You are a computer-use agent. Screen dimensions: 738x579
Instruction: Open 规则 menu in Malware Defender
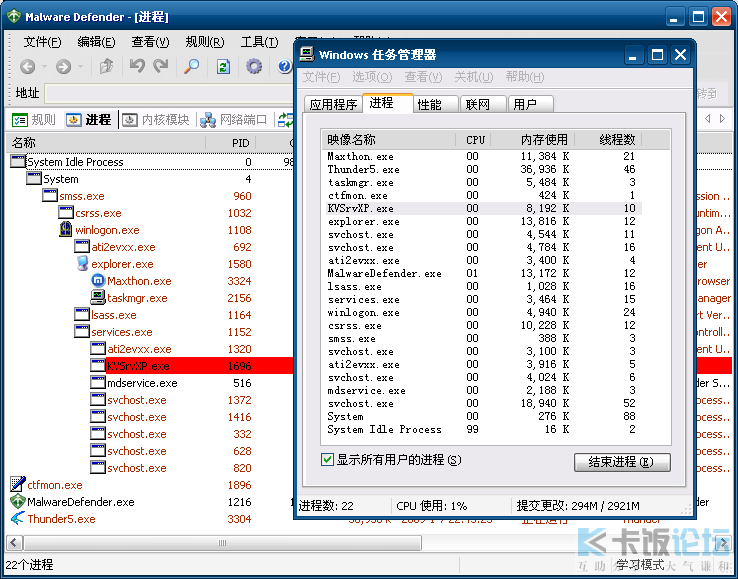pos(205,42)
